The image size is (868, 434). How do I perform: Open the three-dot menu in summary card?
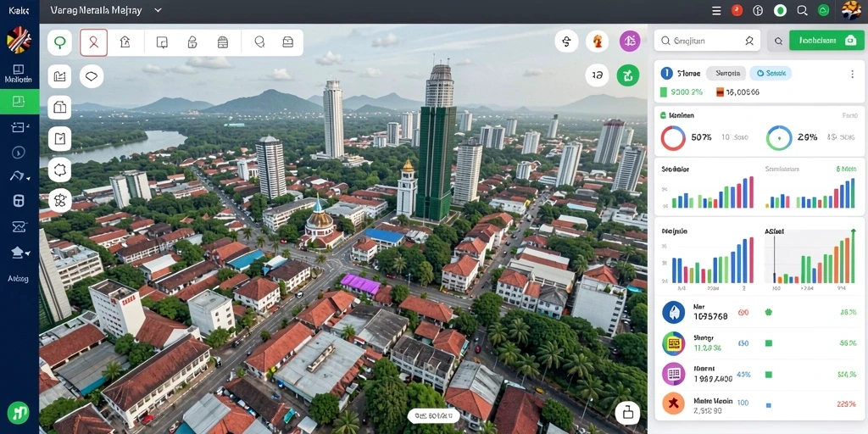(852, 74)
